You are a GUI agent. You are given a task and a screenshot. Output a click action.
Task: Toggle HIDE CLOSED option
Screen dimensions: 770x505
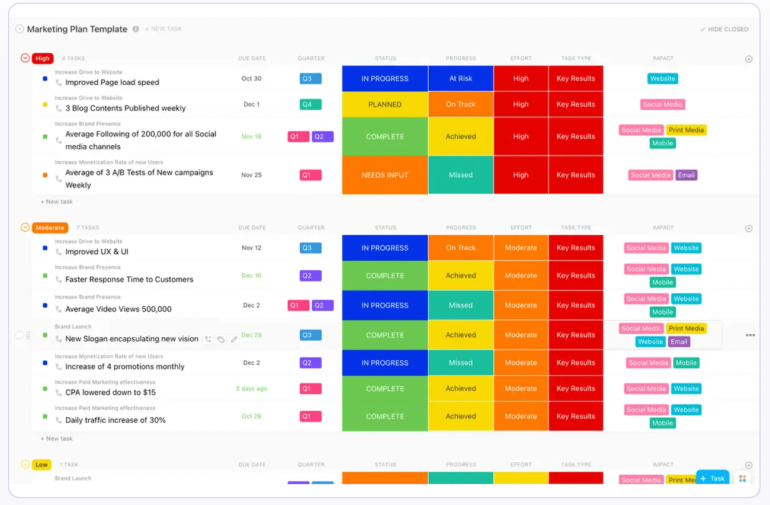(x=724, y=29)
